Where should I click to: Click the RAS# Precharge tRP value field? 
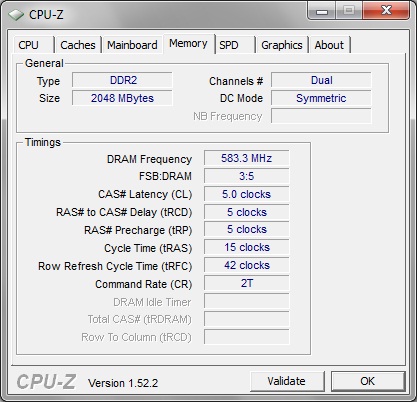247,230
